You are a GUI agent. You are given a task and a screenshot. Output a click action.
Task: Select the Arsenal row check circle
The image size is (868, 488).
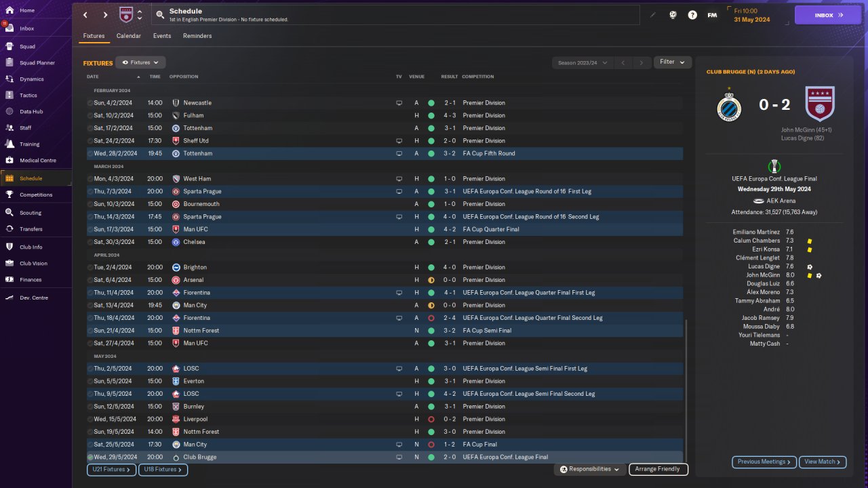pyautogui.click(x=90, y=280)
